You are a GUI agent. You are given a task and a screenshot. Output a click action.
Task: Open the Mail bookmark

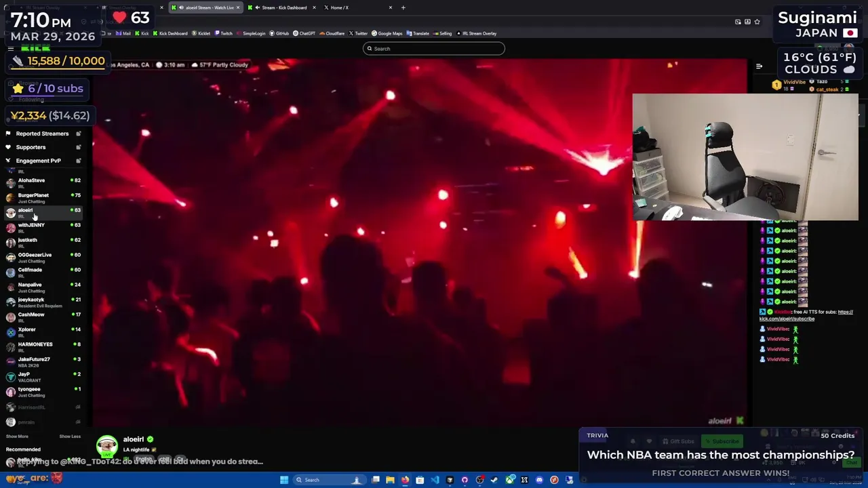pyautogui.click(x=123, y=33)
